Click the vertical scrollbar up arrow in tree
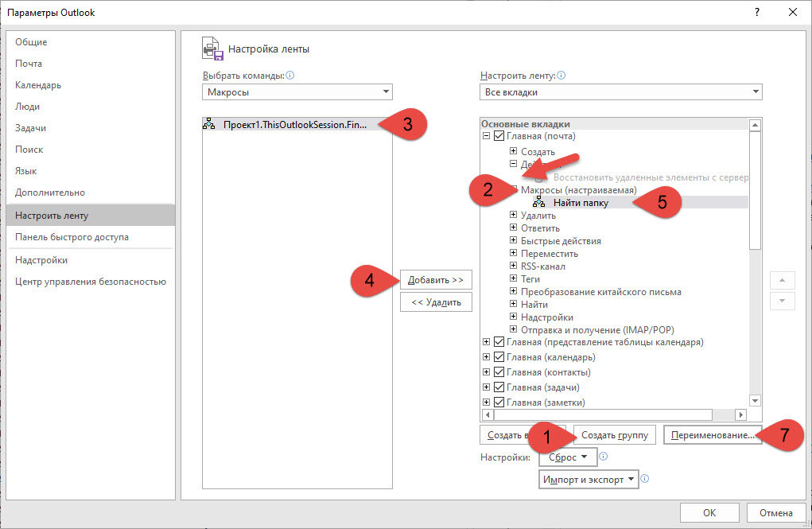Viewport: 812px width, 529px height. (755, 125)
